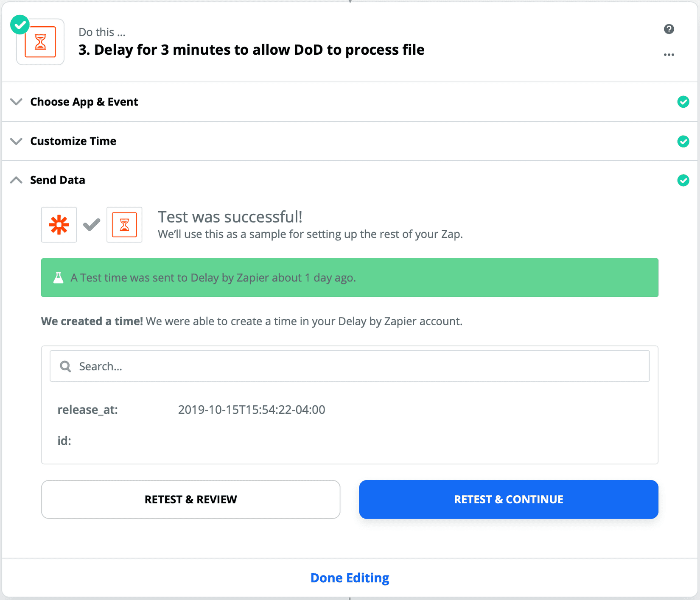Open the step options ellipsis menu
The image size is (700, 600).
click(669, 54)
